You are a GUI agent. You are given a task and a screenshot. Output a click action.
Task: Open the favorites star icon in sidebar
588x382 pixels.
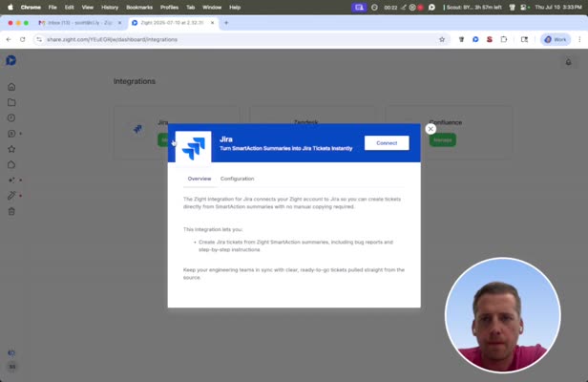pos(11,149)
